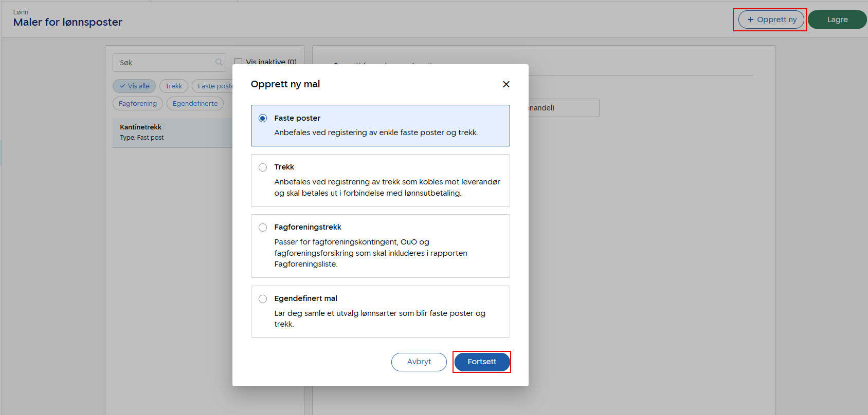Image resolution: width=868 pixels, height=415 pixels.
Task: Close the Opprett ny mal dialog
Action: [x=506, y=84]
